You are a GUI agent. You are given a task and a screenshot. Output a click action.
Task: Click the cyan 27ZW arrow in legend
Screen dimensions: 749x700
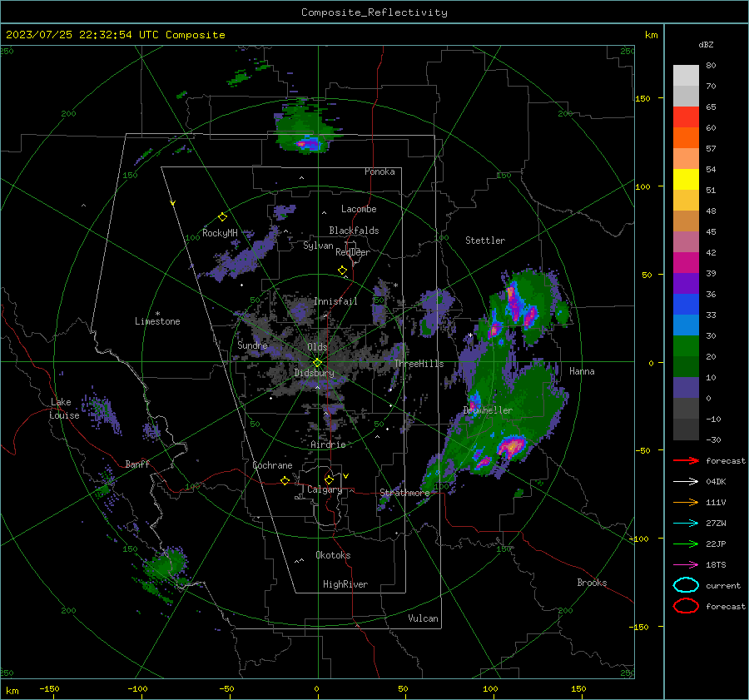pos(686,524)
